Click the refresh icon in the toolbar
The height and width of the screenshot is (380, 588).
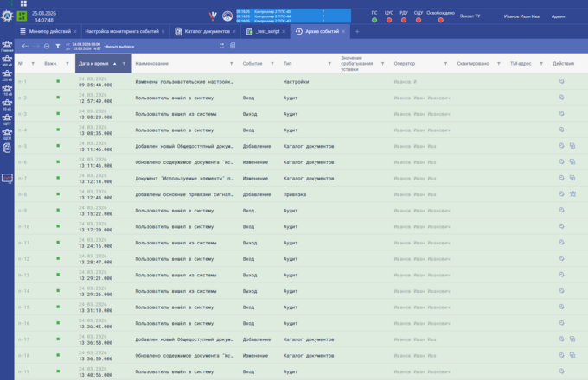(221, 46)
